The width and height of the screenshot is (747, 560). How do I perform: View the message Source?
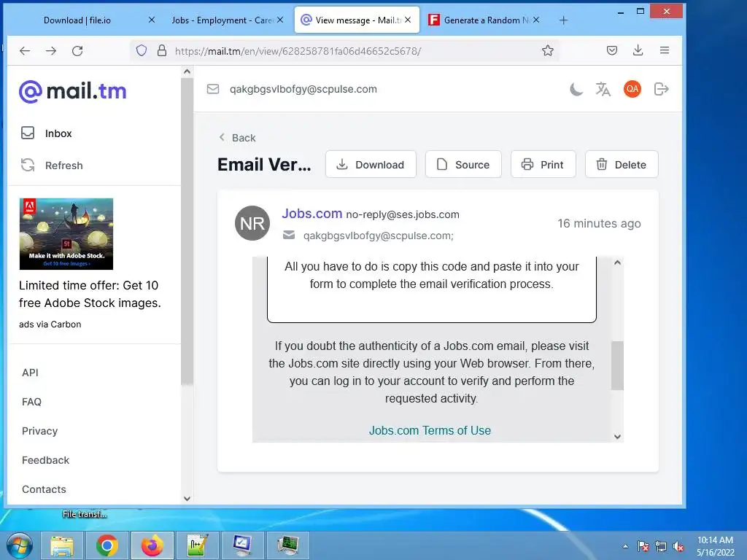tap(463, 164)
